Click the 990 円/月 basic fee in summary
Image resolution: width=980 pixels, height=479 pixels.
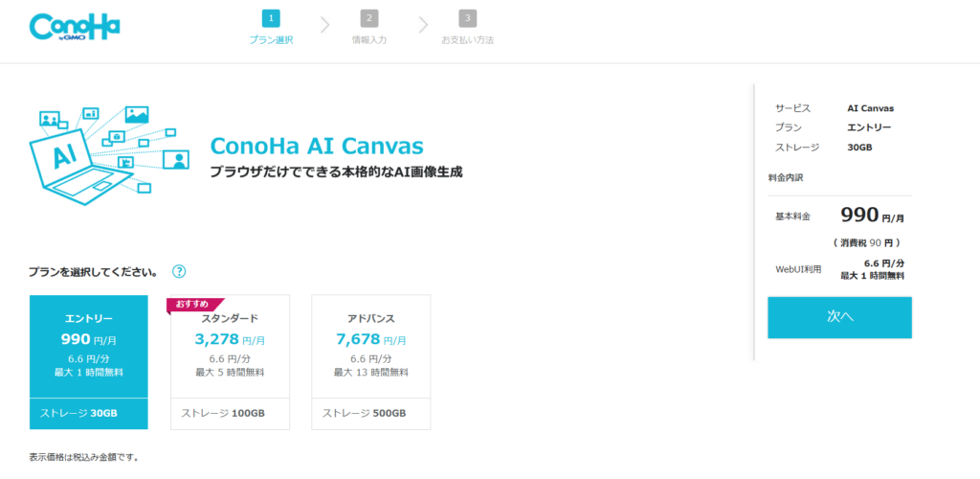[x=873, y=216]
